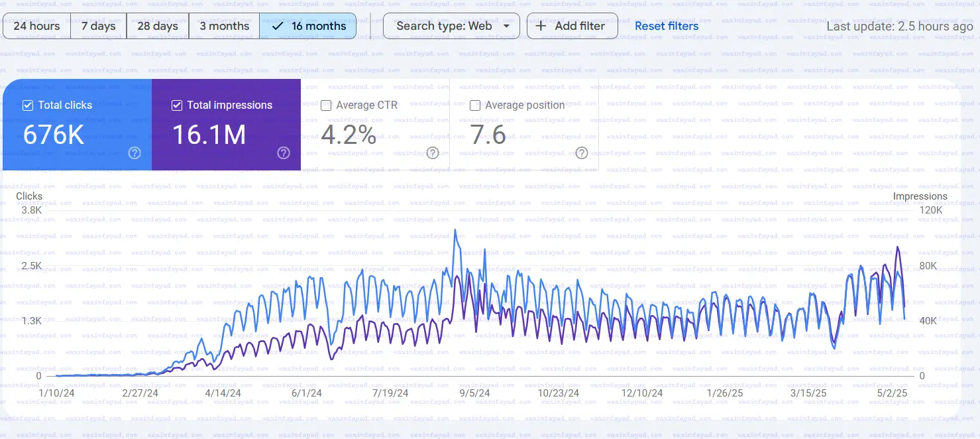Enable the Average position checkbox
This screenshot has width=980, height=439.
pos(475,105)
